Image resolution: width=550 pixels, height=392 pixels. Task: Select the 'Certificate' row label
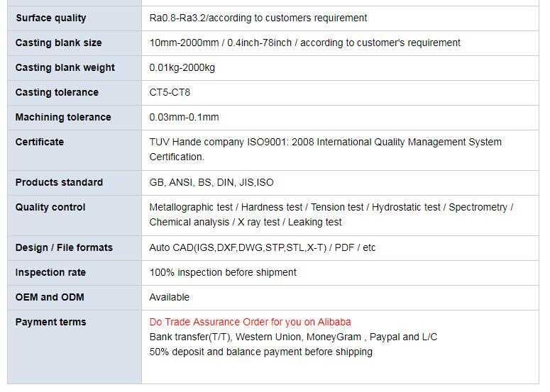(39, 142)
